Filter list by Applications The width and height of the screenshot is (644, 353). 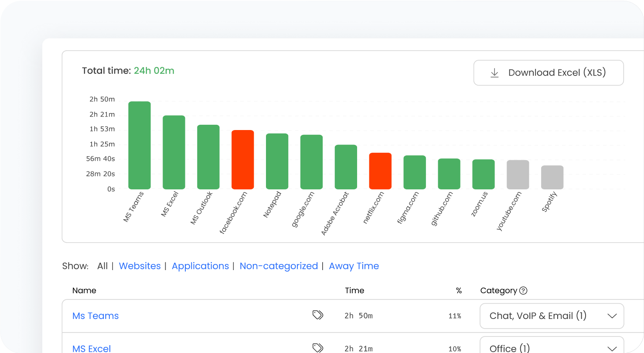pos(200,266)
